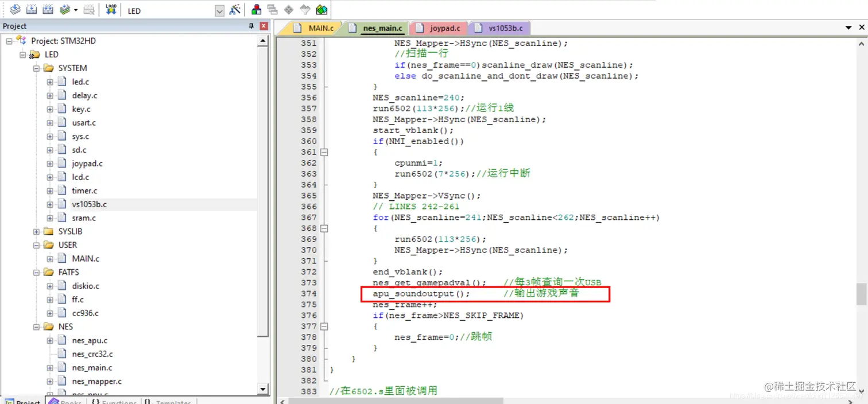Image resolution: width=868 pixels, height=404 pixels.
Task: Select nes_apu.c in the NES group
Action: click(90, 340)
